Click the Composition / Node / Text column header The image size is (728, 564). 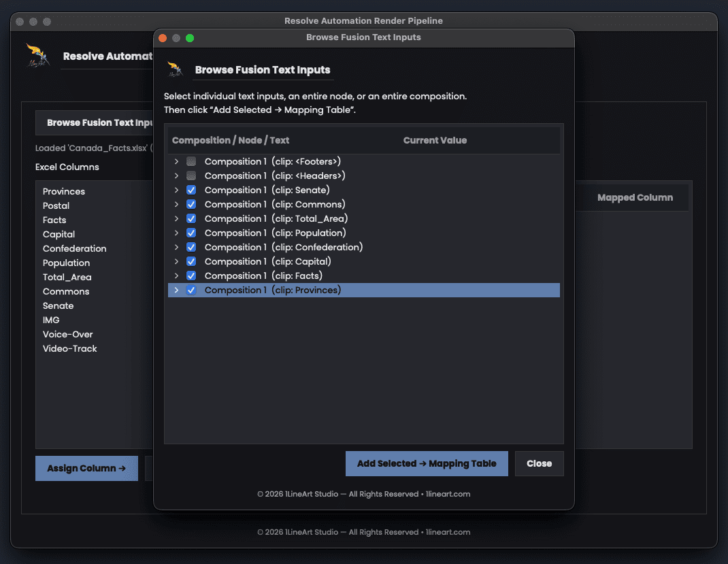pyautogui.click(x=230, y=140)
